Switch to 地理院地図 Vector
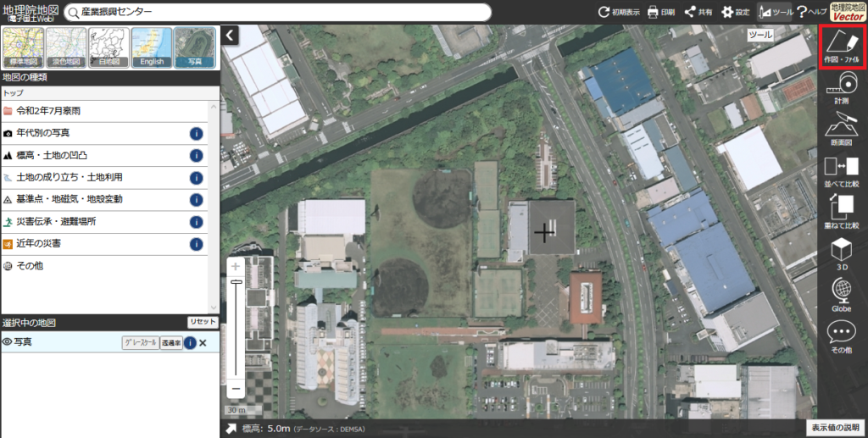Screen dimensions: 868x438 848,12
